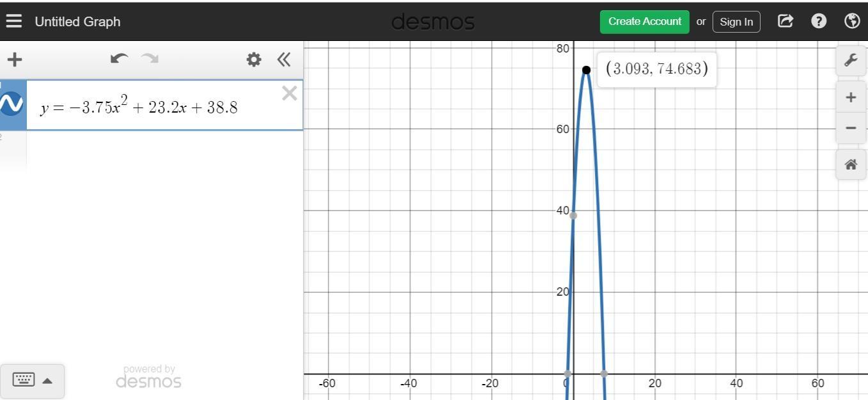Viewport: 868px width, 400px height.
Task: Click the right x-intercept point
Action: 604,374
